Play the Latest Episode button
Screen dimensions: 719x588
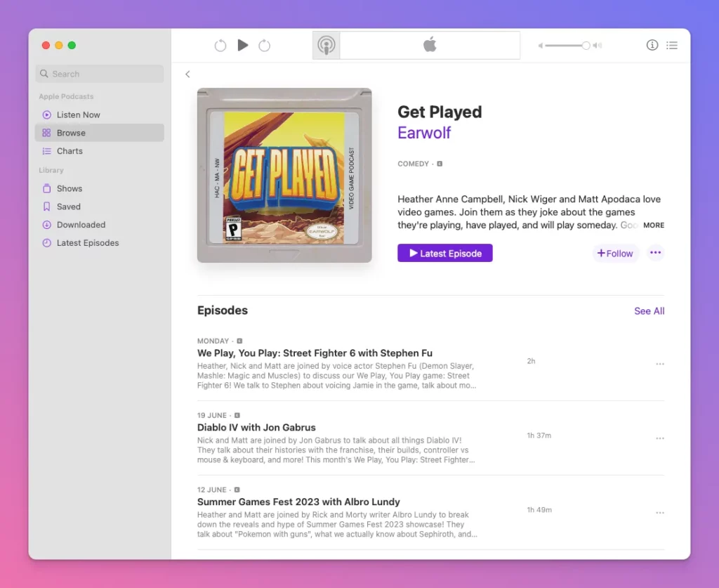coord(444,253)
